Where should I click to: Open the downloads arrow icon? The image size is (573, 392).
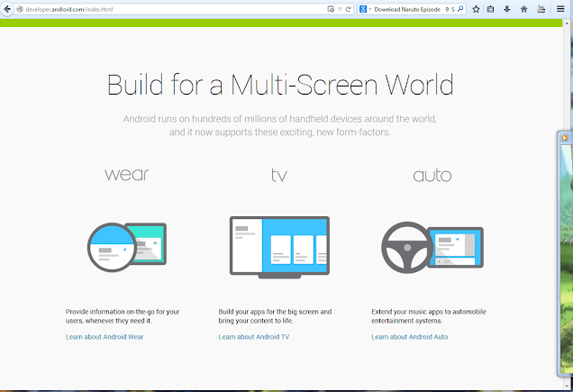(507, 9)
